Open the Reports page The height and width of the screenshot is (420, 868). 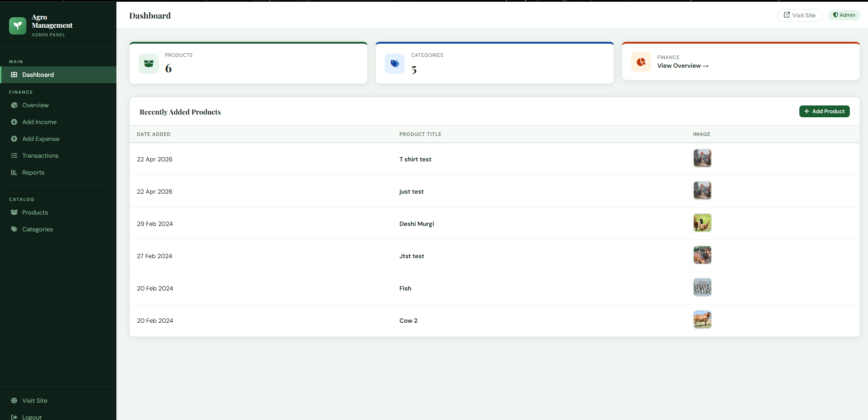click(x=58, y=172)
